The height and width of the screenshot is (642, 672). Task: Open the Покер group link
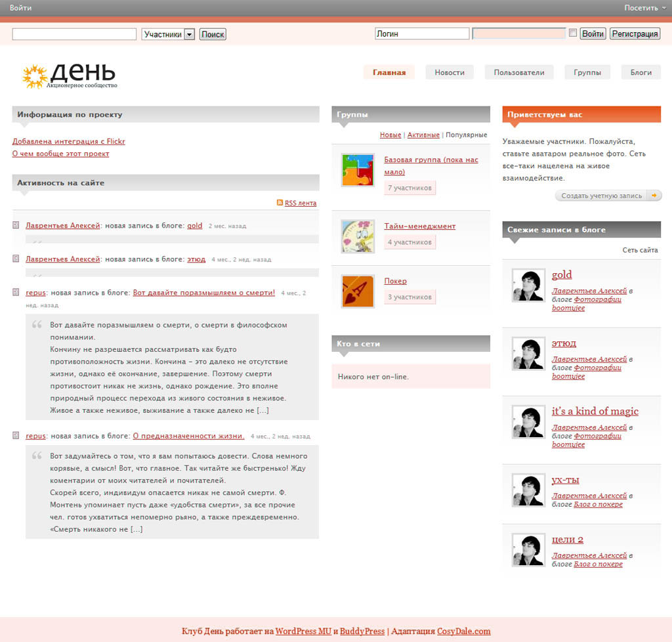pos(395,281)
